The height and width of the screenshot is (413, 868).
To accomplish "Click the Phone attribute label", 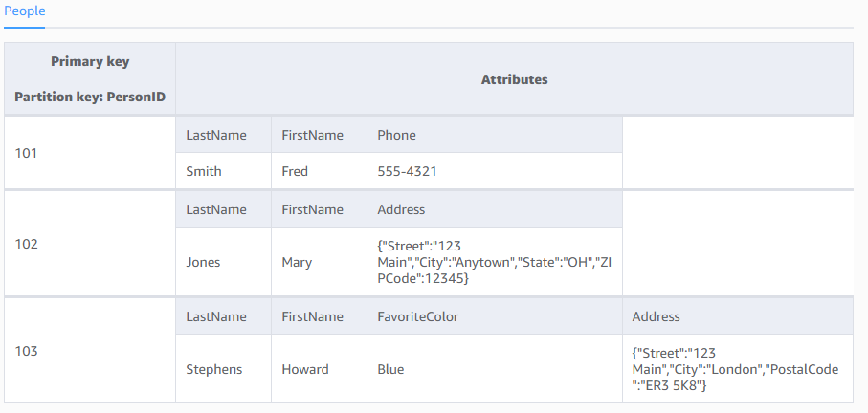I will click(396, 135).
